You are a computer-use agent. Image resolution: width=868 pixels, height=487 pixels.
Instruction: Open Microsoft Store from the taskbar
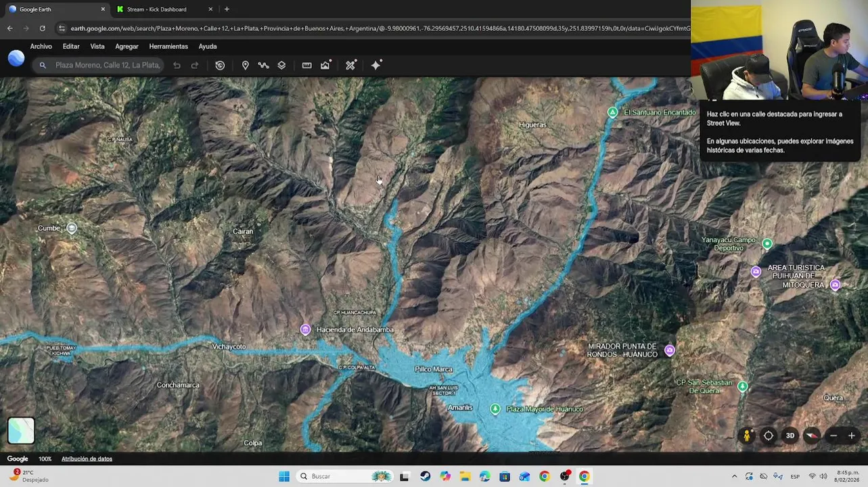coord(505,477)
